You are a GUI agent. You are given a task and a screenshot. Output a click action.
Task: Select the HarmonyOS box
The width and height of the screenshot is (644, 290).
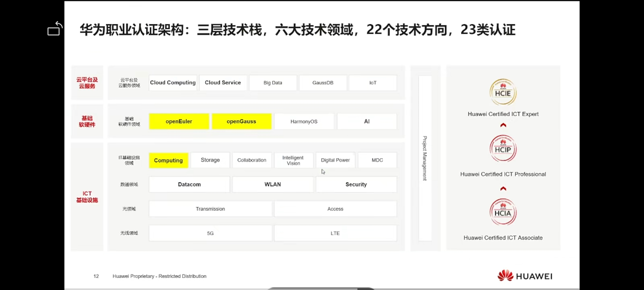[x=304, y=121]
